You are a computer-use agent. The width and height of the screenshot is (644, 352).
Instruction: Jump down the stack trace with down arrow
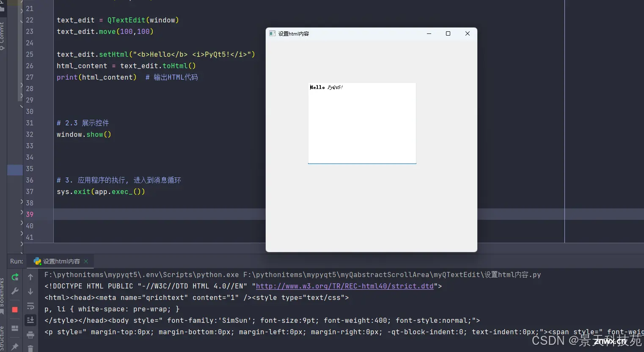pos(30,291)
